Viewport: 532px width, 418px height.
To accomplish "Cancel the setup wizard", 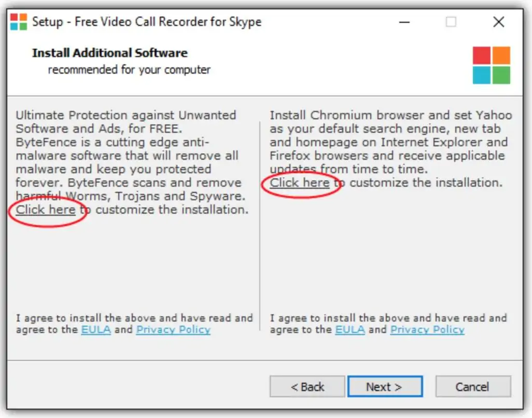I will coord(473,386).
